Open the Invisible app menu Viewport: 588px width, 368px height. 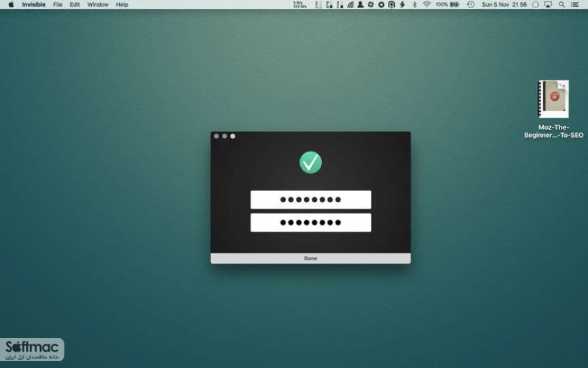[x=34, y=5]
